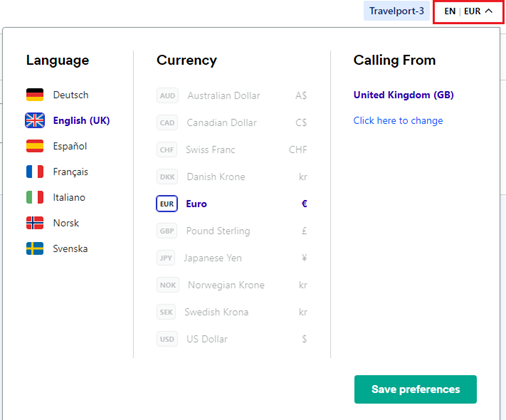Click the EUR currency badge icon
Screen dimensions: 506x420
[x=167, y=204]
